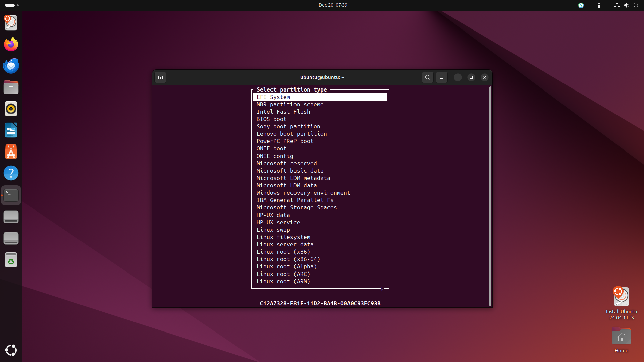Viewport: 644px width, 362px height.
Task: Maximize the terminal window
Action: click(x=471, y=77)
